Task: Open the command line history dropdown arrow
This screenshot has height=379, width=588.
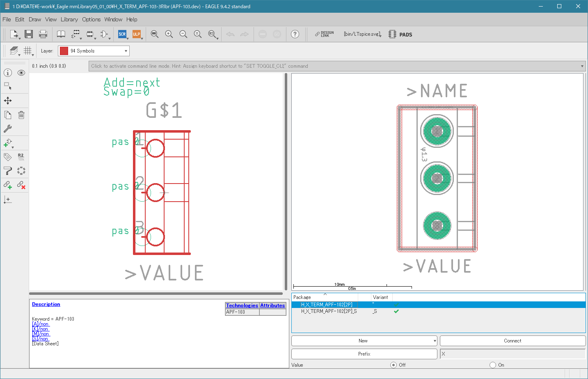Action: click(x=582, y=66)
